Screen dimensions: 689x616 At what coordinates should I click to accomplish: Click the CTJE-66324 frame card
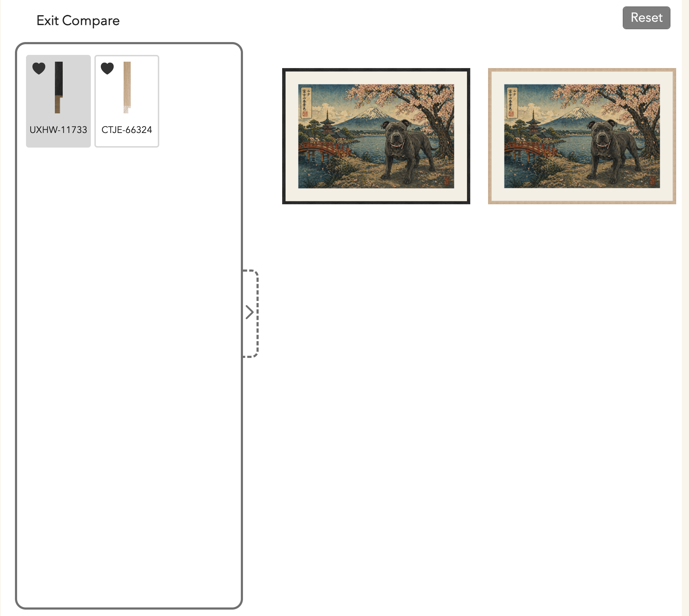[x=127, y=101]
